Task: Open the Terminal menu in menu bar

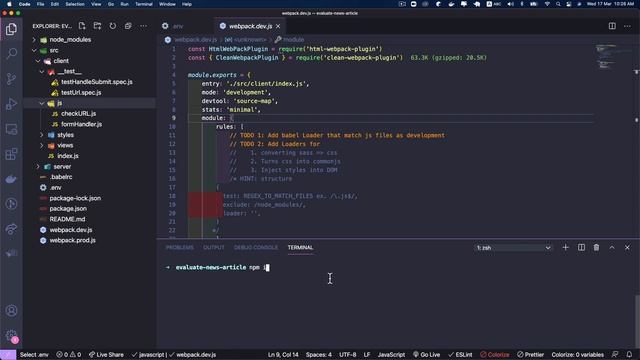Action: pyautogui.click(x=144, y=4)
